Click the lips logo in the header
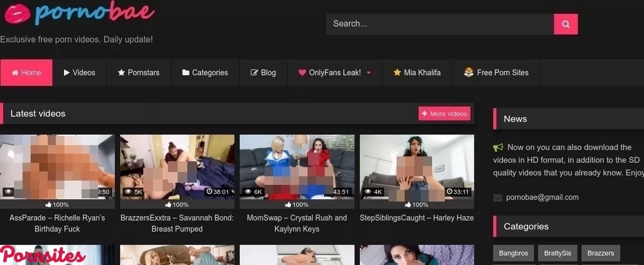This screenshot has width=644, height=265. point(16,13)
